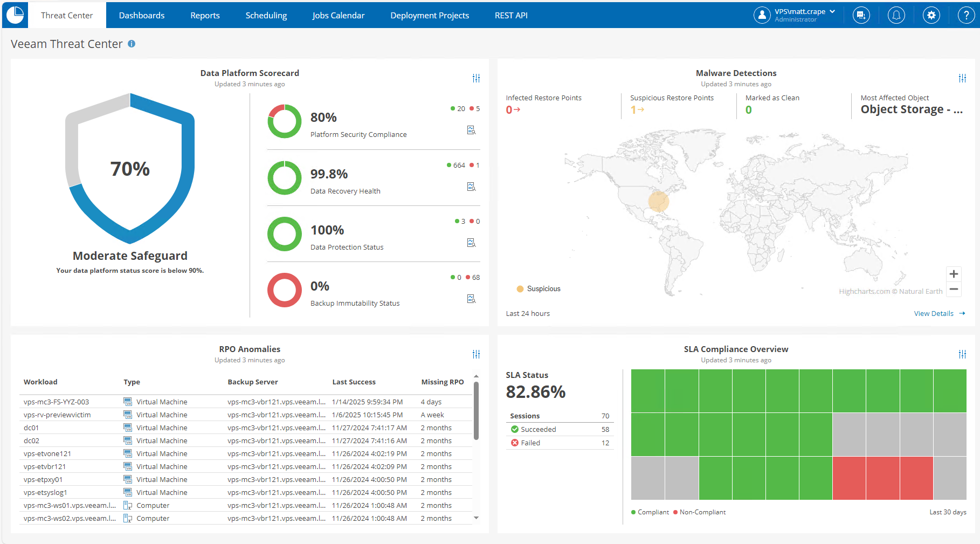The image size is (980, 544).
Task: Toggle Compliant legend item in SLA chart
Action: pos(652,512)
